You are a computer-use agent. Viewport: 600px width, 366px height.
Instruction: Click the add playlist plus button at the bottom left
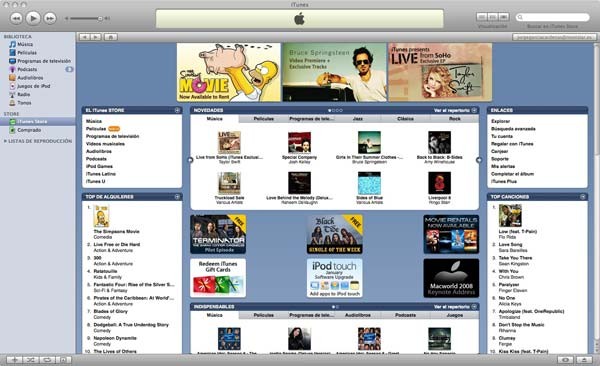(x=14, y=360)
